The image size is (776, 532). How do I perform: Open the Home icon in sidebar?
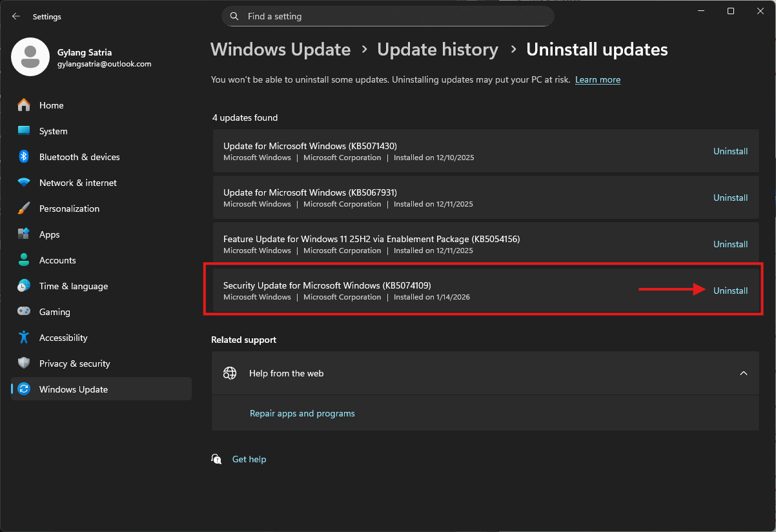(x=24, y=105)
